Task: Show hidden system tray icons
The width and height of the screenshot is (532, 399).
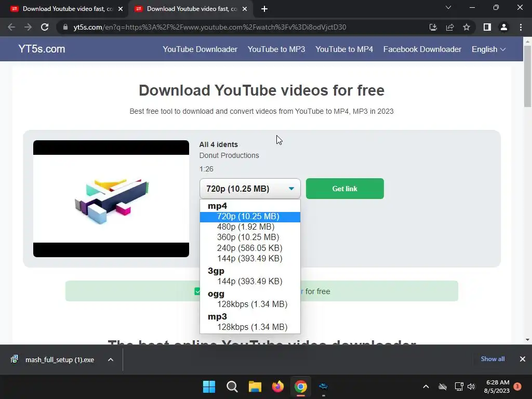Action: click(426, 387)
